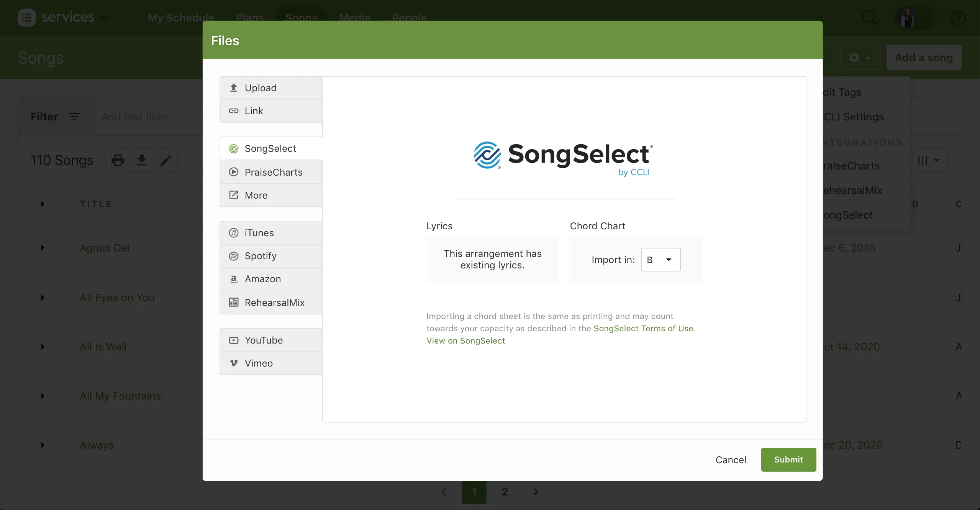Screen dimensions: 980x510
Task: Select YouTube from the Files sidebar
Action: [264, 340]
